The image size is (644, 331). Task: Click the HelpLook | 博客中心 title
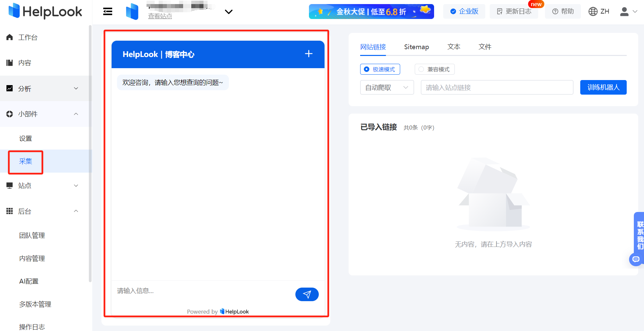(x=158, y=54)
